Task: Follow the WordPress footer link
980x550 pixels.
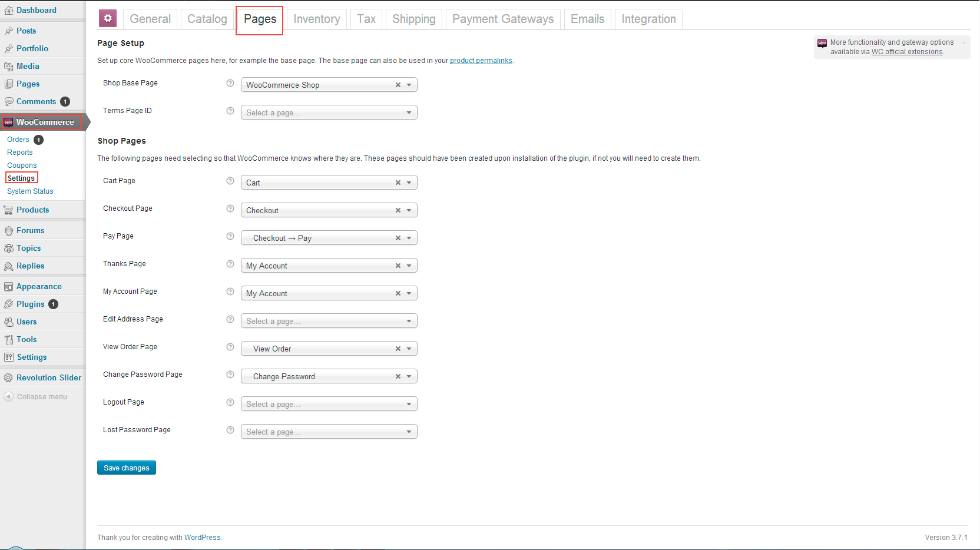Action: point(203,538)
